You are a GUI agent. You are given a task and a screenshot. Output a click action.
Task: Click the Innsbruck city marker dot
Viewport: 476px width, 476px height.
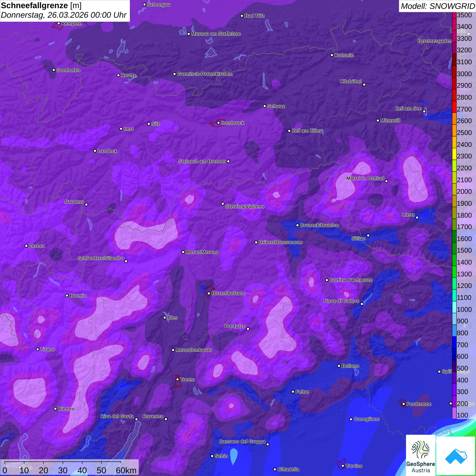pos(219,123)
